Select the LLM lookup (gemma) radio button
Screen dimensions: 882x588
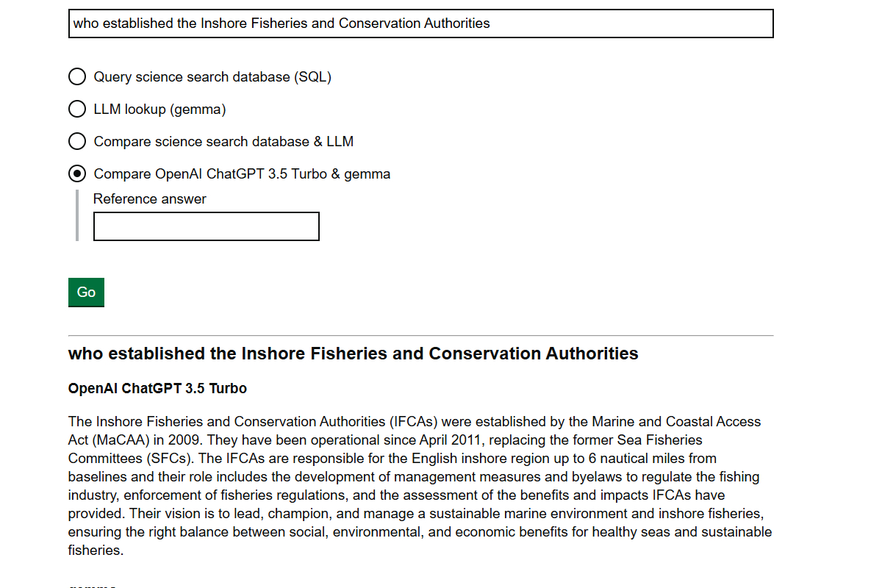77,110
